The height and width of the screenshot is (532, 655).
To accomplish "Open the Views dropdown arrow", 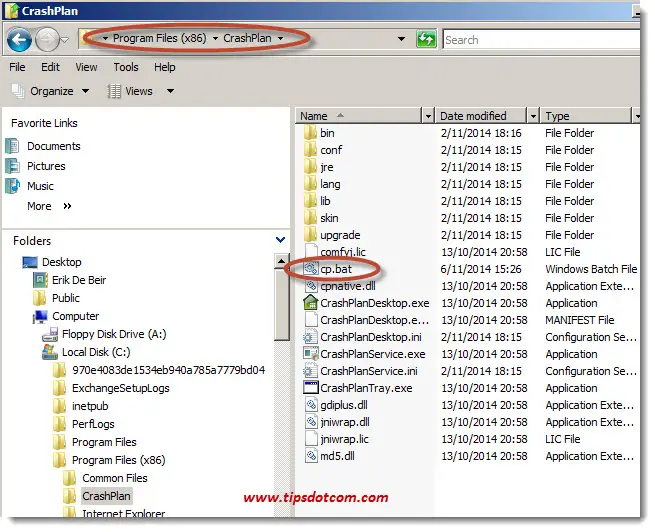I will pos(170,91).
